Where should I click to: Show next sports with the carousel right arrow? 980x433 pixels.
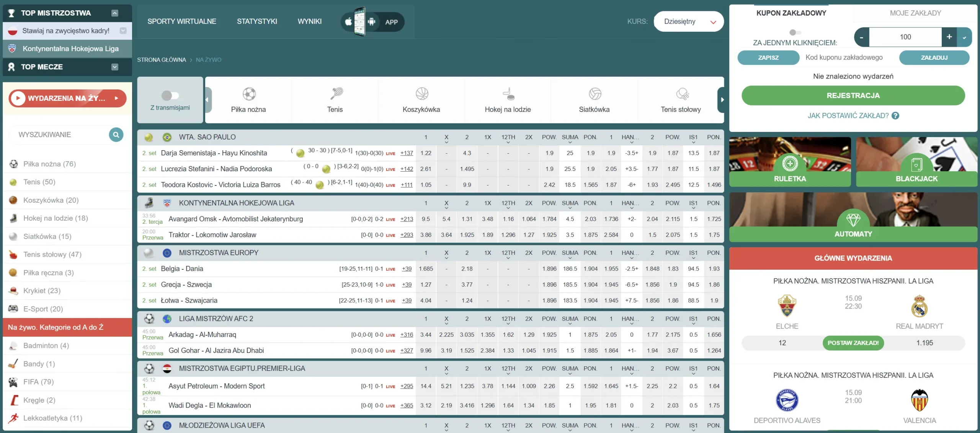[722, 100]
